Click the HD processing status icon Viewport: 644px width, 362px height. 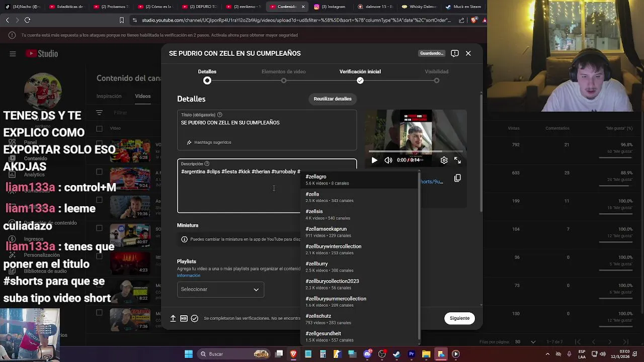[x=184, y=318]
